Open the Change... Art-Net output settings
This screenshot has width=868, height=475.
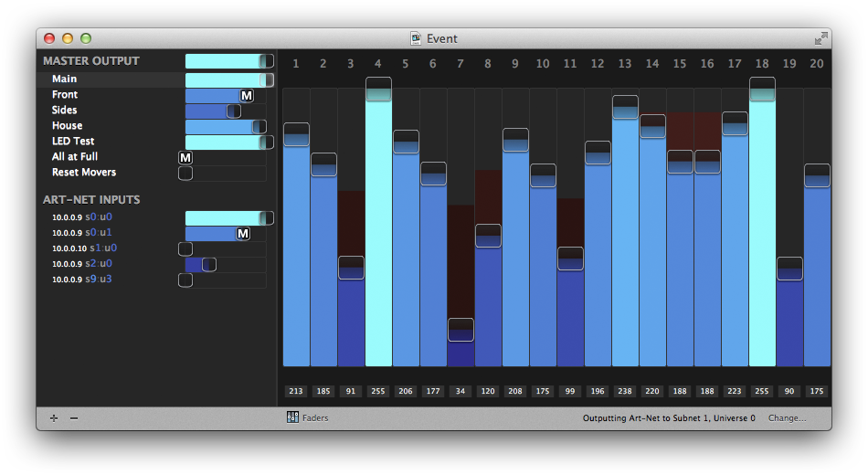pos(787,418)
